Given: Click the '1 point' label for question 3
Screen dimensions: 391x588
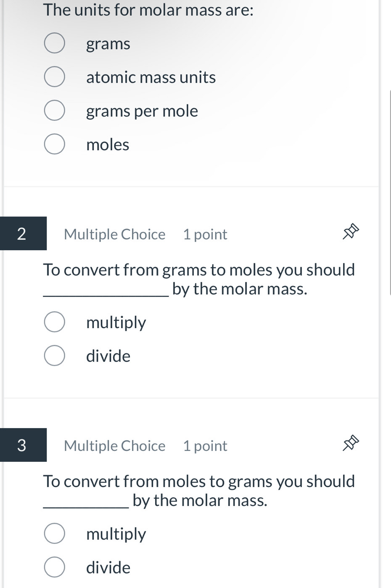Looking at the screenshot, I should tap(205, 445).
